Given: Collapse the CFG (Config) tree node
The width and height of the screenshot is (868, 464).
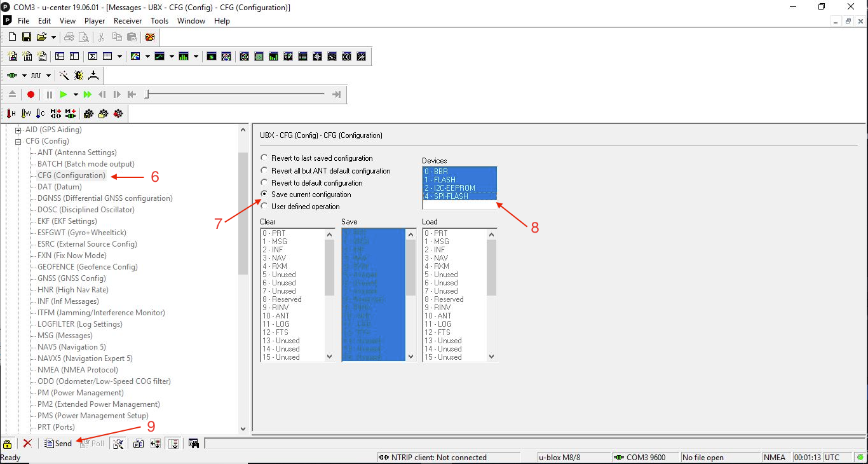Looking at the screenshot, I should click(18, 142).
